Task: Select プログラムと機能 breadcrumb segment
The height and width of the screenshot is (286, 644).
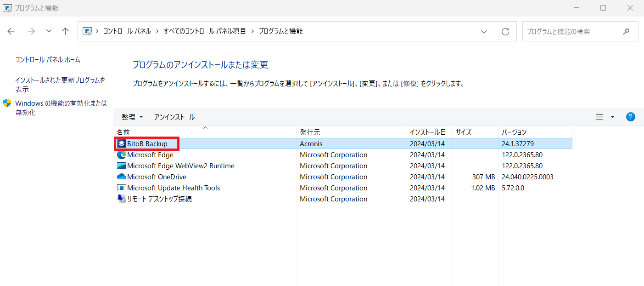Action: pos(281,31)
